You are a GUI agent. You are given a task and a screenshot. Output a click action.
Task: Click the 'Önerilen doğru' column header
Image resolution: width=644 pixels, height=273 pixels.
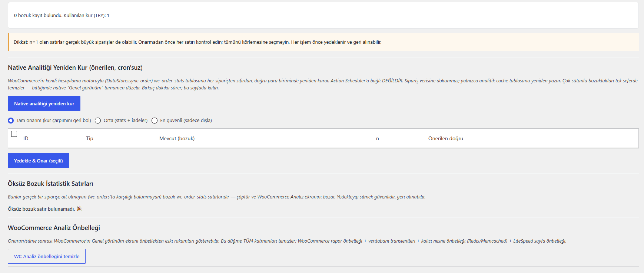click(446, 138)
